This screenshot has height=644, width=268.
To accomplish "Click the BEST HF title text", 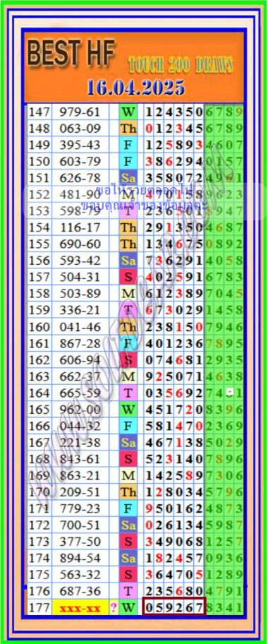I will (x=71, y=54).
